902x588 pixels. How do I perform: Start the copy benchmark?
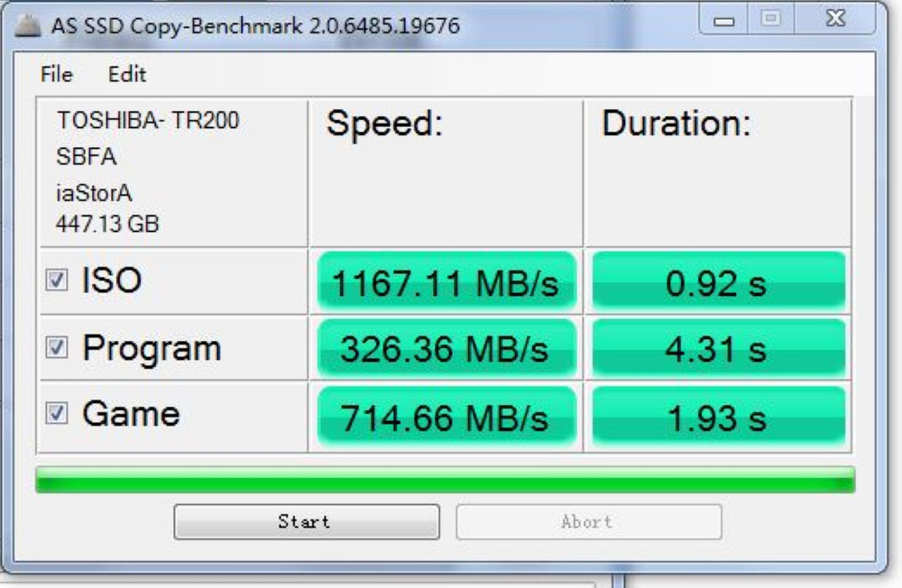[307, 522]
